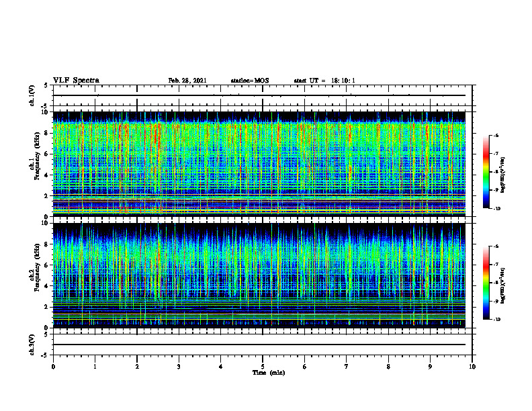
Task: Click the ch.2 color scale bar
Action: coord(486,283)
